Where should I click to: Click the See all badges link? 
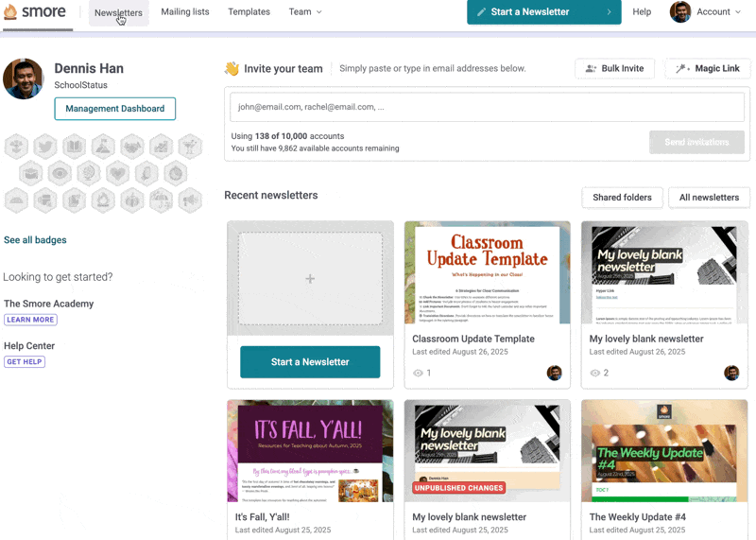coord(35,240)
